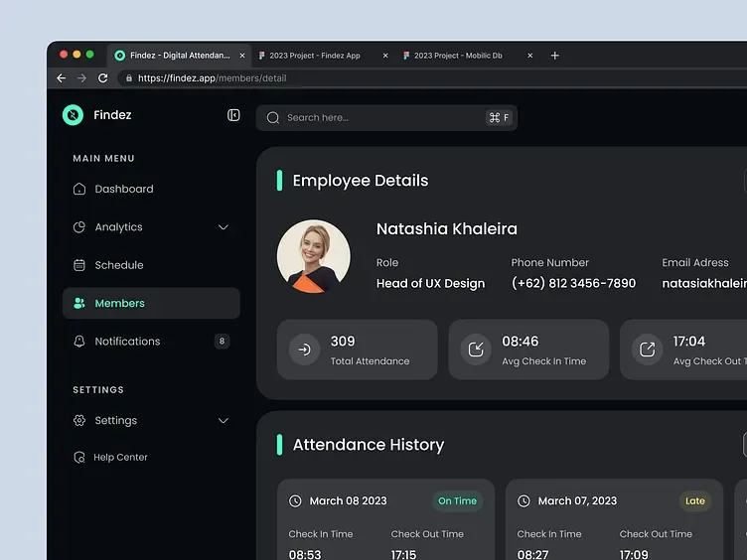
Task: Click the Analytics pie chart icon
Action: click(x=79, y=227)
